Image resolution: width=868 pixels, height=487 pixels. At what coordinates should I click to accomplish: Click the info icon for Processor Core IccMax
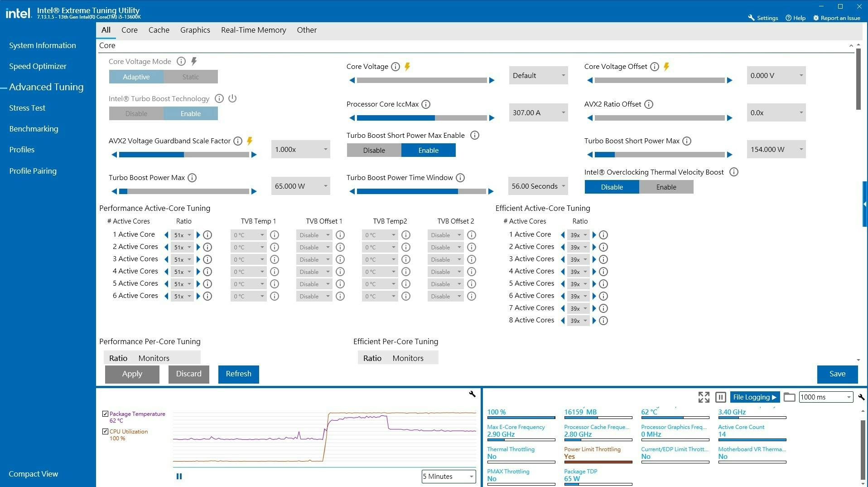(426, 104)
